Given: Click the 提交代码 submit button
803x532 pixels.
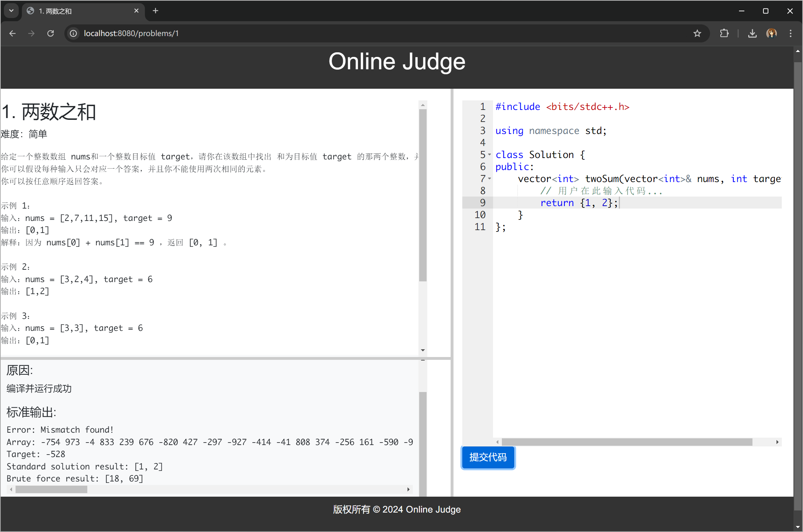Looking at the screenshot, I should (x=488, y=457).
